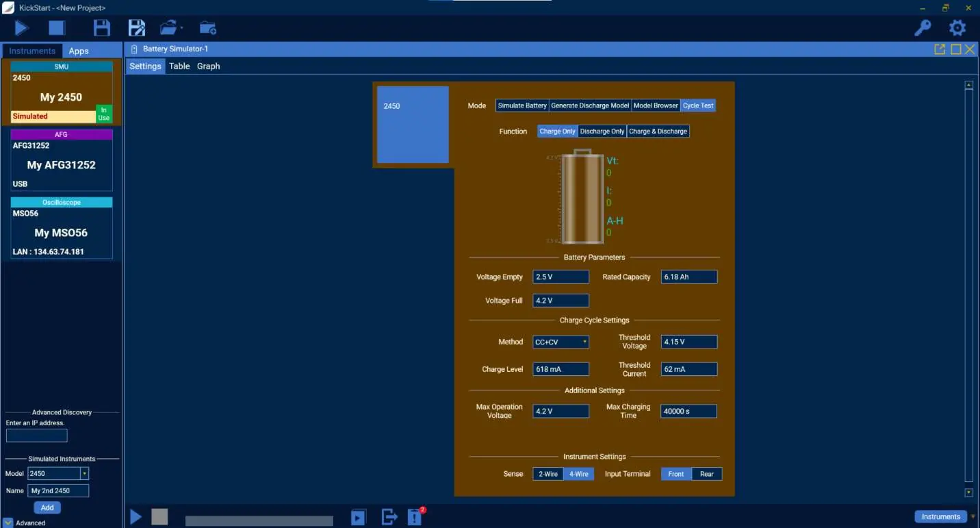Click the test progress bar
This screenshot has width=980, height=528.
[259, 521]
